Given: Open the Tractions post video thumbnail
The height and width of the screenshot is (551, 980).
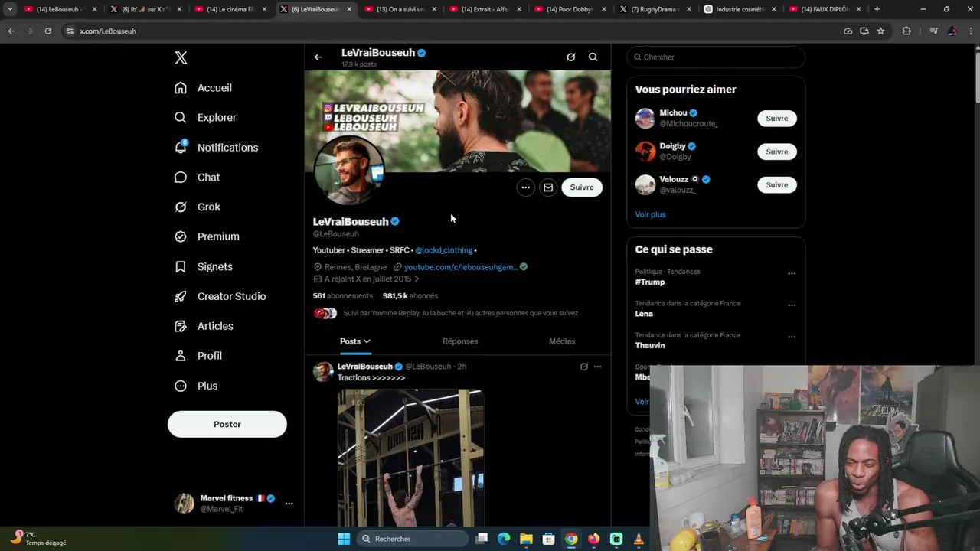Looking at the screenshot, I should pos(410,458).
